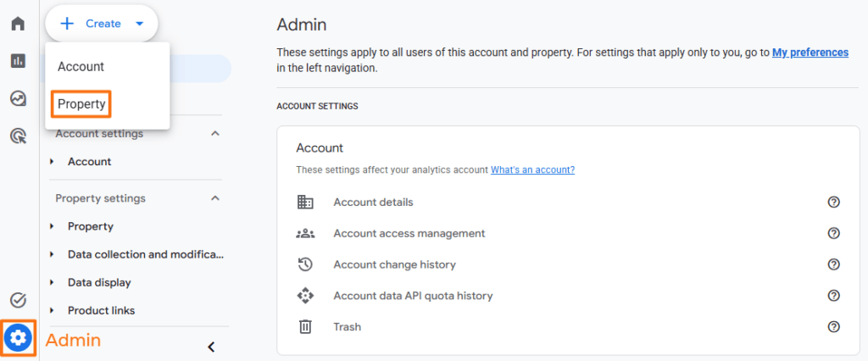
Task: Click the Account access management people icon
Action: tap(305, 234)
